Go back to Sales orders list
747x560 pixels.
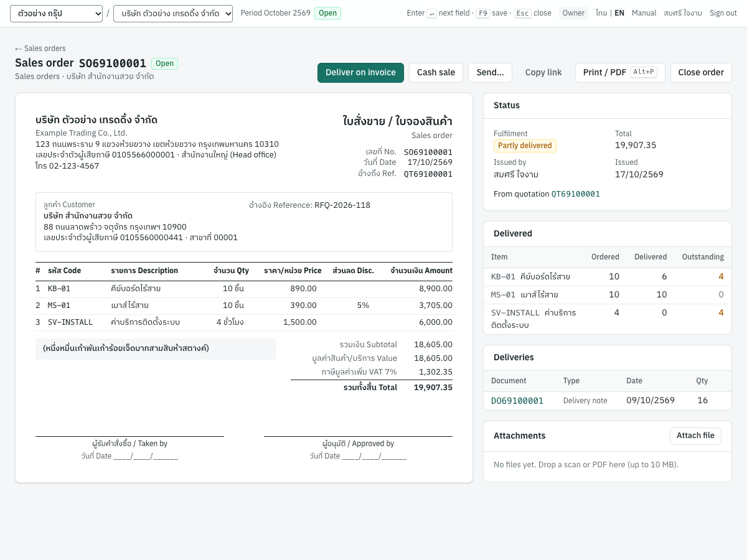click(x=40, y=49)
